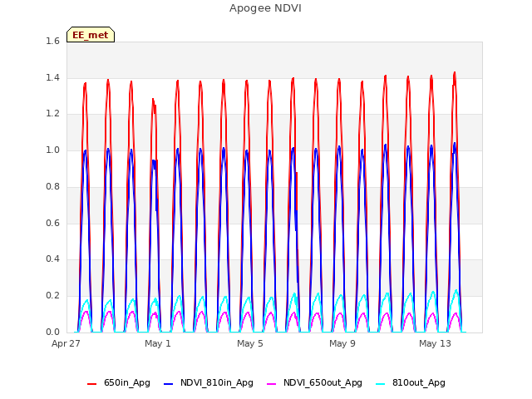
Task: Click the May 5 x-axis label
Action: 250,343
